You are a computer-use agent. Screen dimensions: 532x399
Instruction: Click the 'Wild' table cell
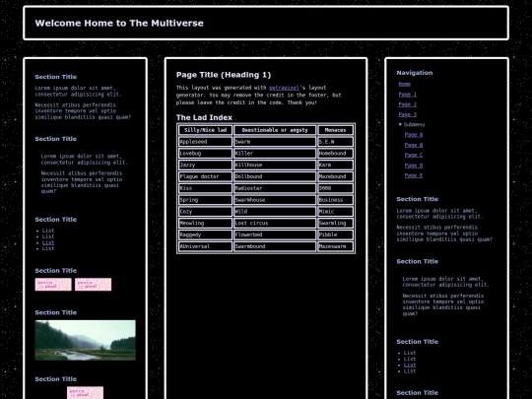tap(275, 212)
